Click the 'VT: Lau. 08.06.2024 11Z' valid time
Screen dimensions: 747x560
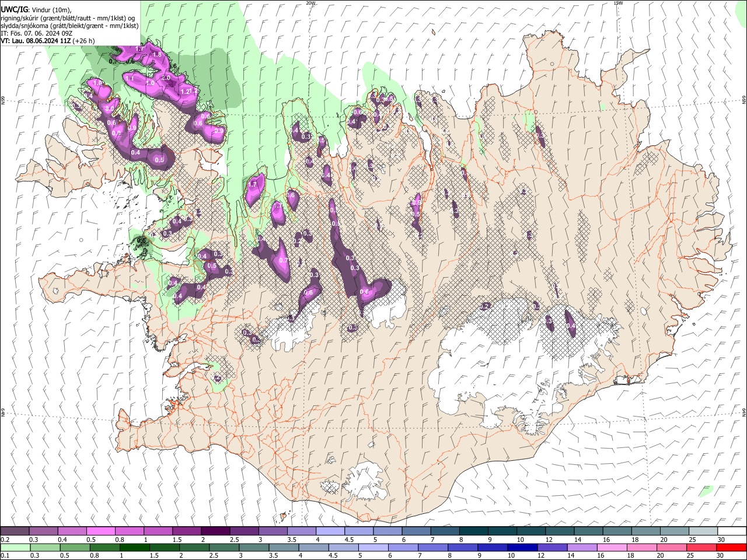click(x=36, y=41)
